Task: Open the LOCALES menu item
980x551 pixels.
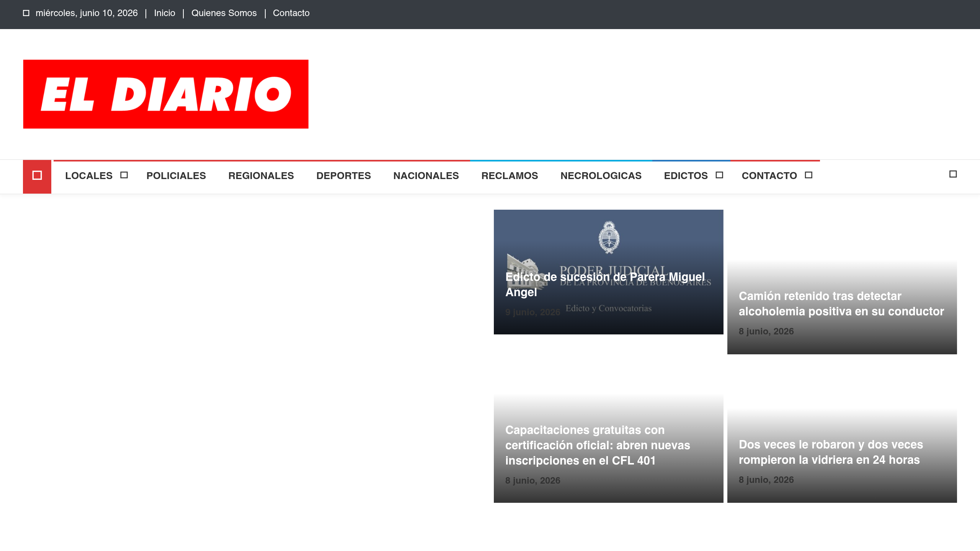Action: point(89,176)
